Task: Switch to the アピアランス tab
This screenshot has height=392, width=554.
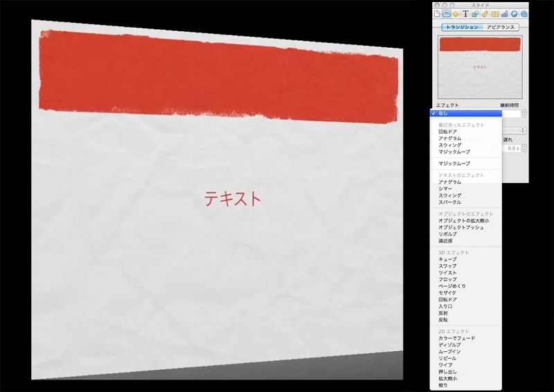Action: click(500, 27)
